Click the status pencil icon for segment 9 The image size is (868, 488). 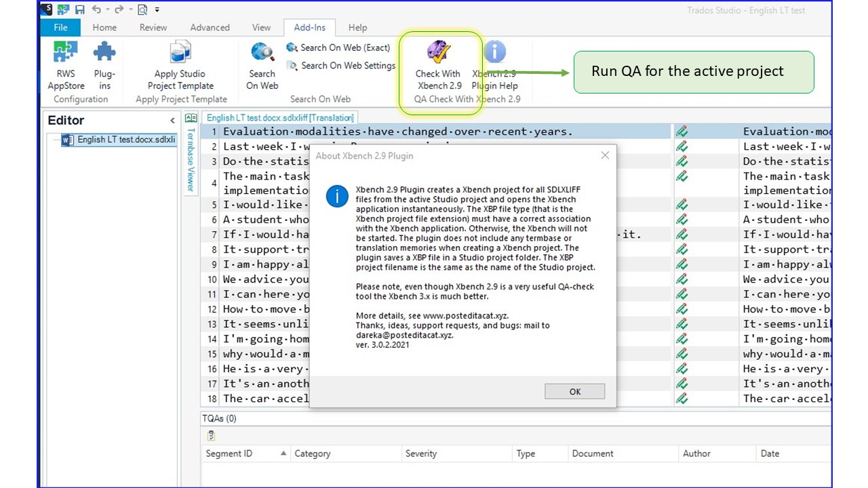pos(682,264)
